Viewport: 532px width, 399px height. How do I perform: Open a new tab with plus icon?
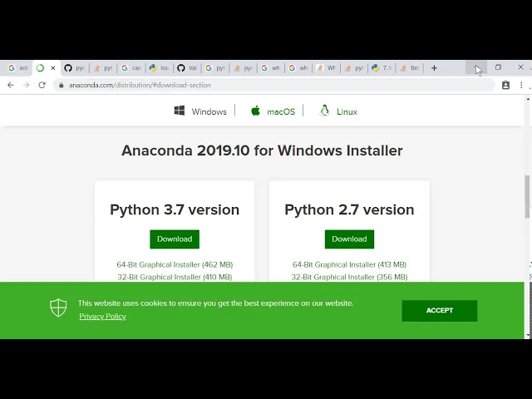434,68
